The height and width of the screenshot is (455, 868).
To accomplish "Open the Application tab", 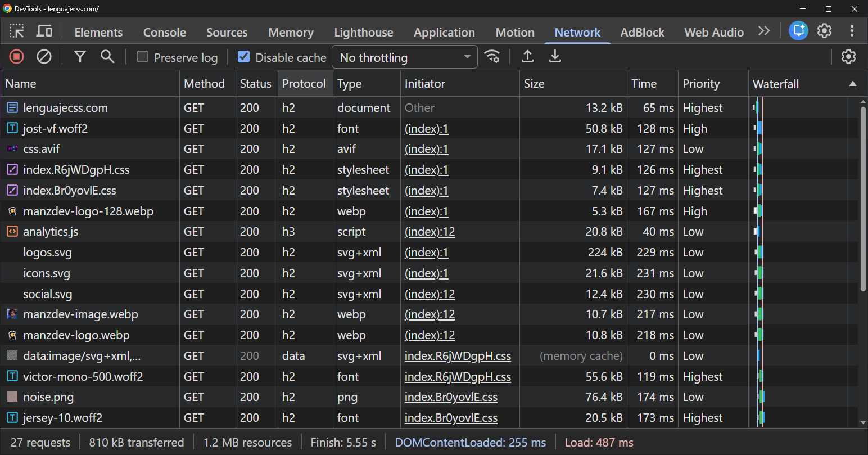I will pyautogui.click(x=444, y=33).
